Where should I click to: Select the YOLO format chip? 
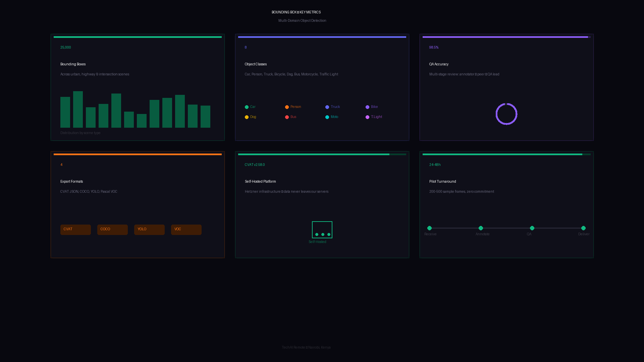149,230
